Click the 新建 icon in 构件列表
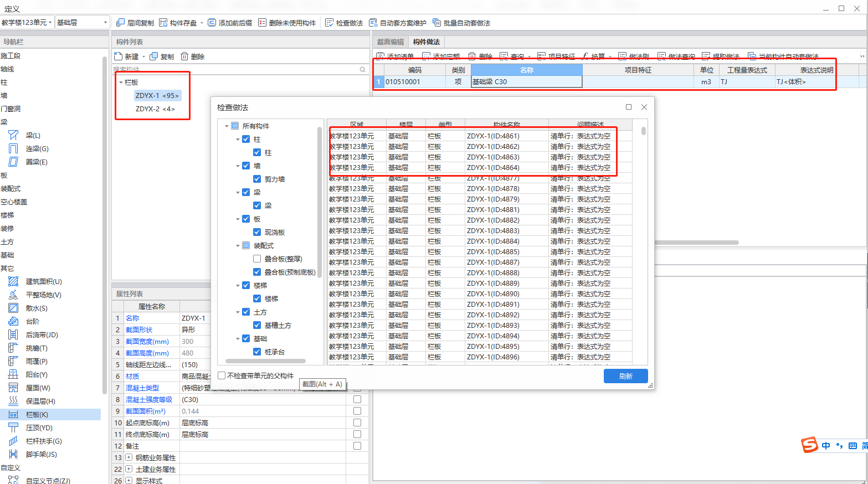Screen dimensions: 868x484 pyautogui.click(x=118, y=56)
